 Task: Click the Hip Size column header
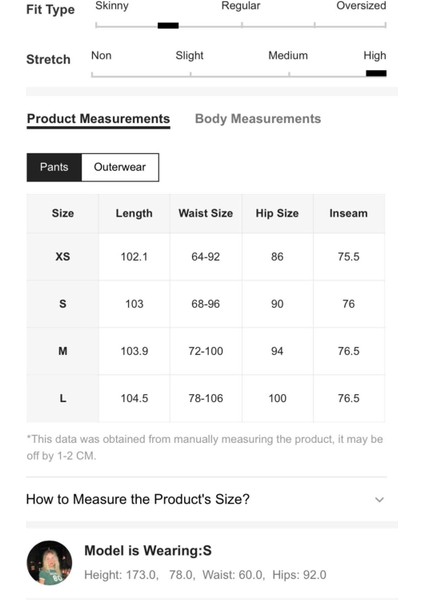pos(277,214)
